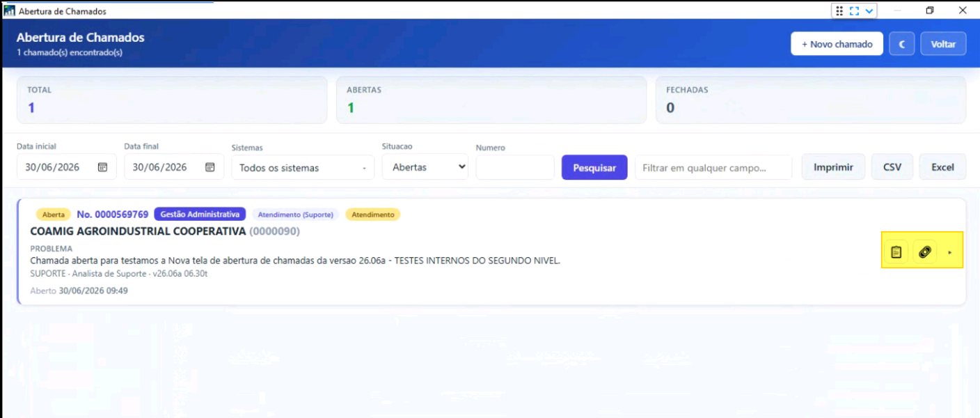Open the attachments paperclip icon
This screenshot has width=980, height=418.
[924, 252]
